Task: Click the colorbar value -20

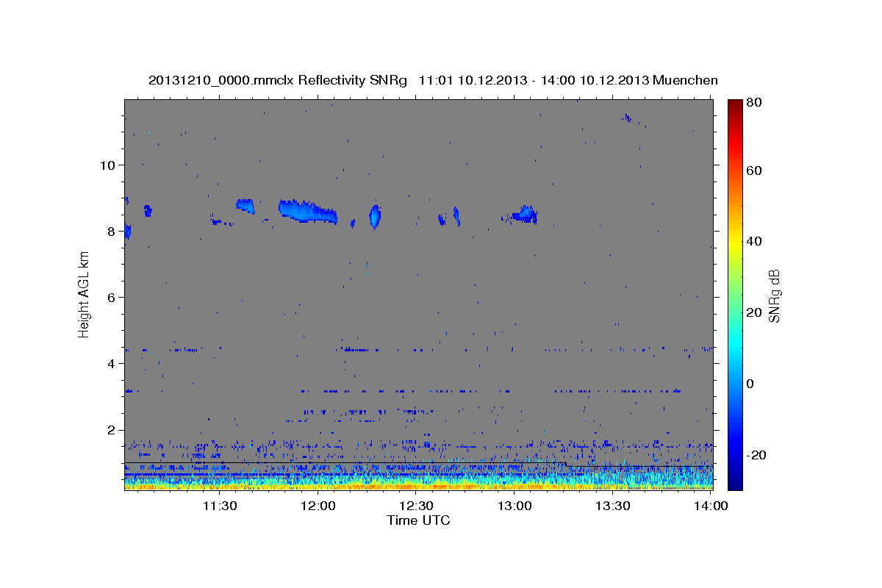Action: point(758,455)
